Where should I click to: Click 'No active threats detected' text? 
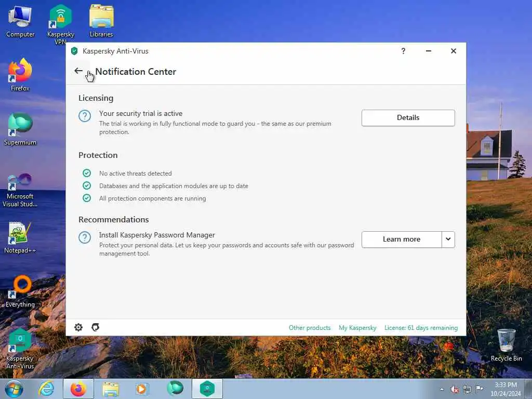[136, 174]
